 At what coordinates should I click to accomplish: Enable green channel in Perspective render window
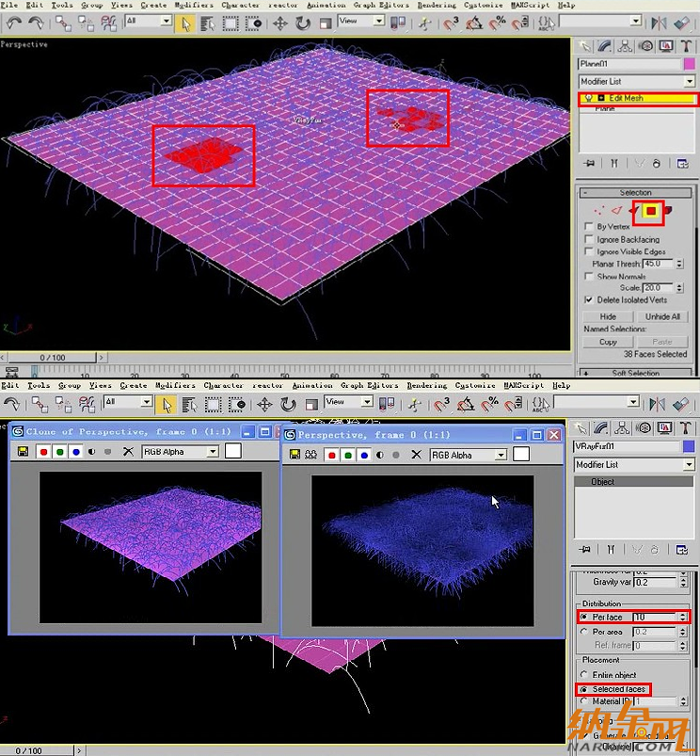coord(348,455)
